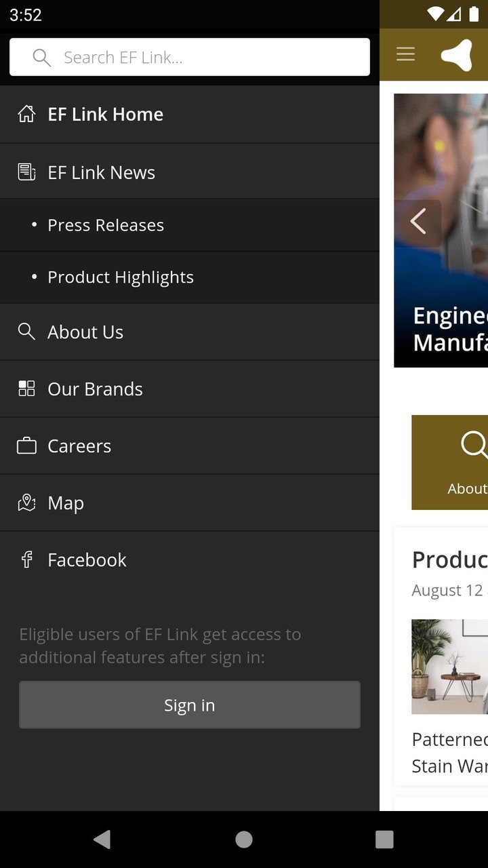Viewport: 488px width, 868px height.
Task: Tap the megaphone app logo
Action: tap(457, 54)
